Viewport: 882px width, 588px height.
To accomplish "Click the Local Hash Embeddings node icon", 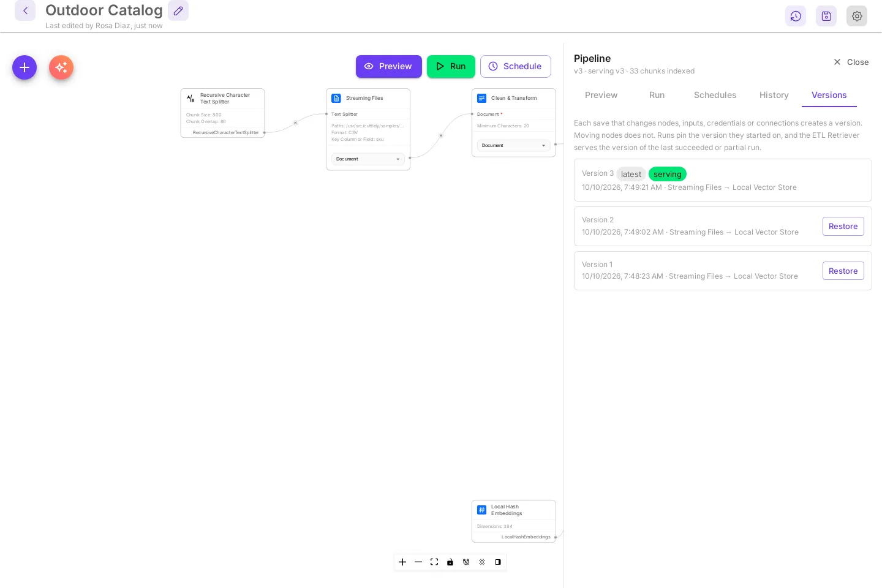I will (482, 510).
